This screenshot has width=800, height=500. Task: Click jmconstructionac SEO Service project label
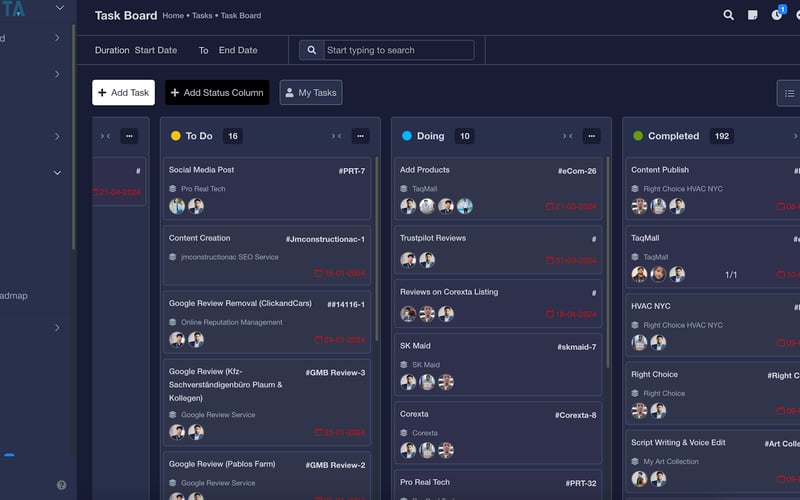point(230,257)
